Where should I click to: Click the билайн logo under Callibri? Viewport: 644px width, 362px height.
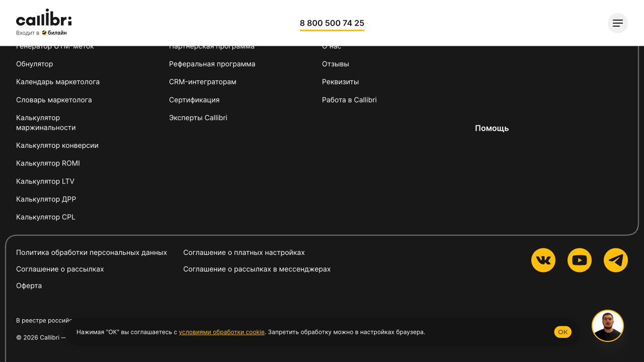point(54,33)
